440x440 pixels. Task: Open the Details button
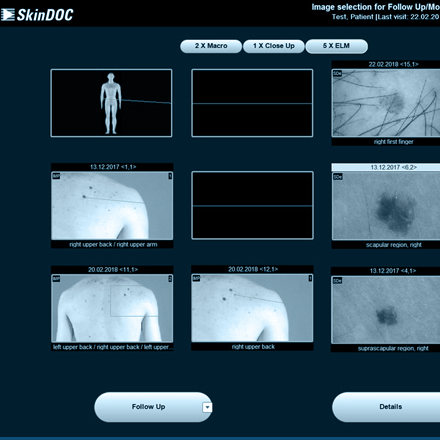(387, 407)
